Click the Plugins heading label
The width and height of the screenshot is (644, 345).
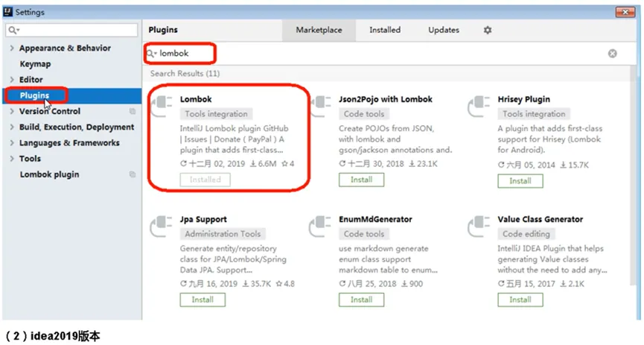[x=163, y=30]
